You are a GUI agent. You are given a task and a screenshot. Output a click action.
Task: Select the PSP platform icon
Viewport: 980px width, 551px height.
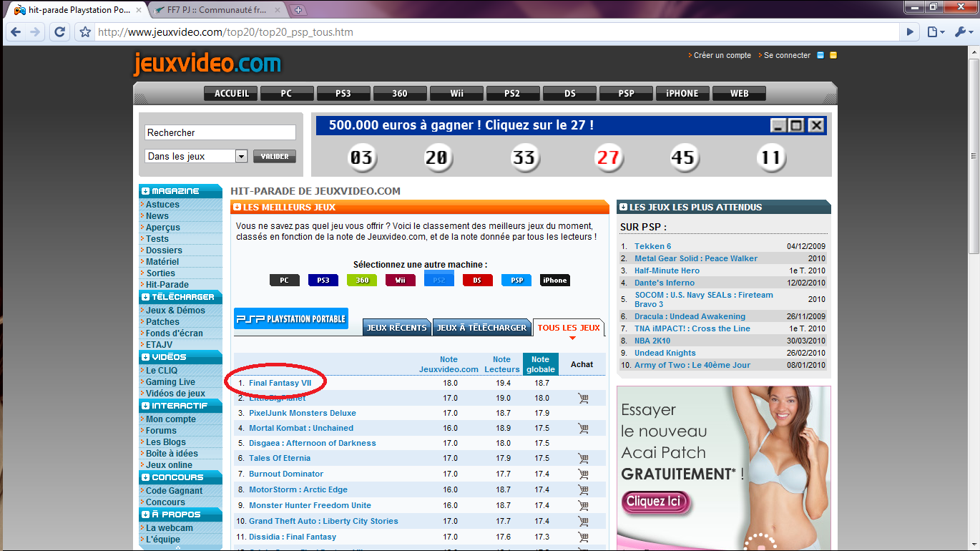click(516, 281)
